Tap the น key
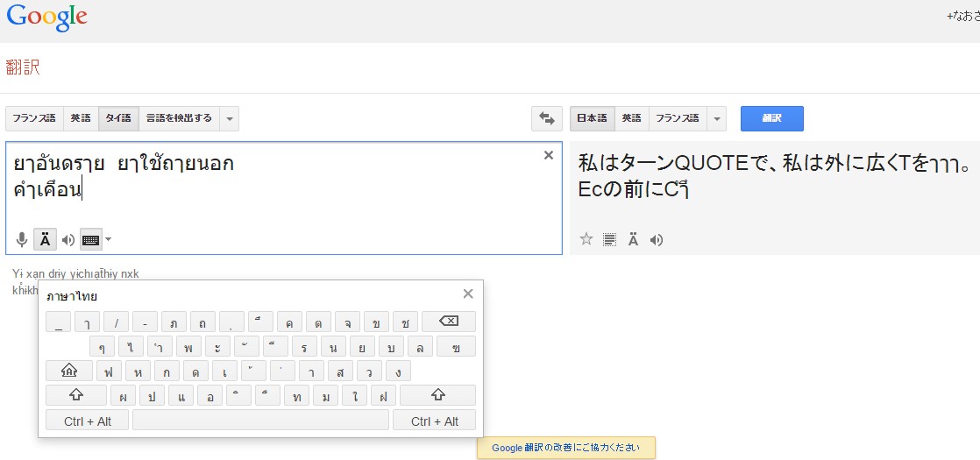The image size is (980, 460). [x=333, y=346]
